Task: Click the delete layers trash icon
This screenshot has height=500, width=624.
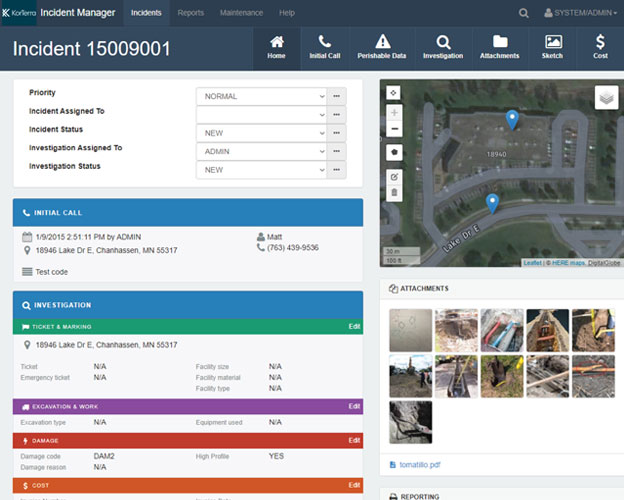Action: tap(394, 191)
